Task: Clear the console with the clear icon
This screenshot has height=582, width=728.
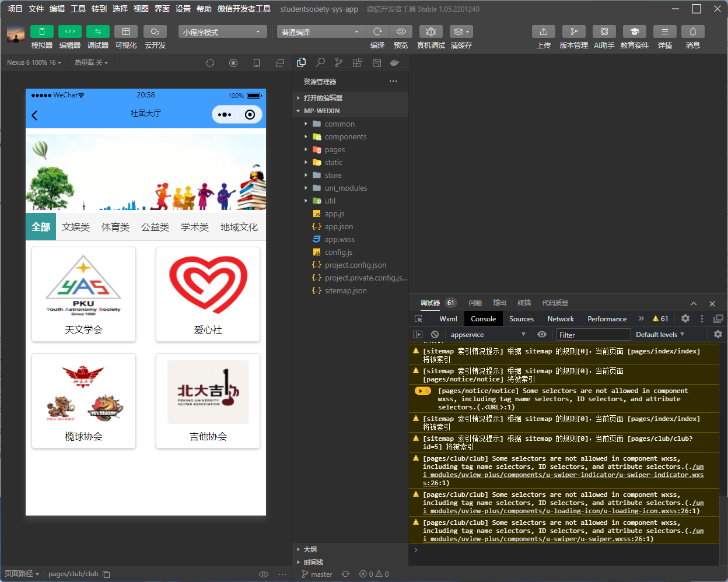Action: pyautogui.click(x=435, y=335)
